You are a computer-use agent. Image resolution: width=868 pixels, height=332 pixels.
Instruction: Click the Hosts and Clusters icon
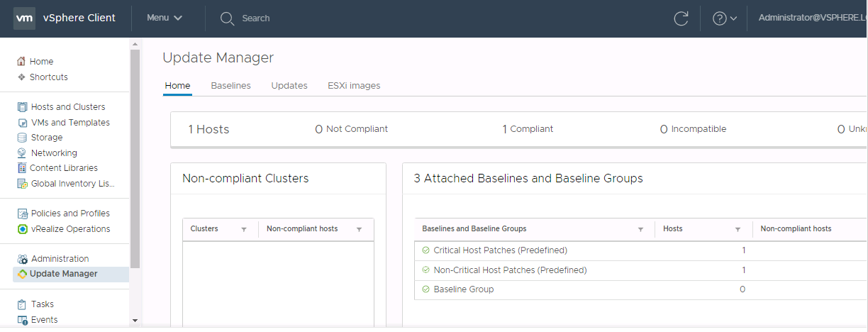pos(23,107)
